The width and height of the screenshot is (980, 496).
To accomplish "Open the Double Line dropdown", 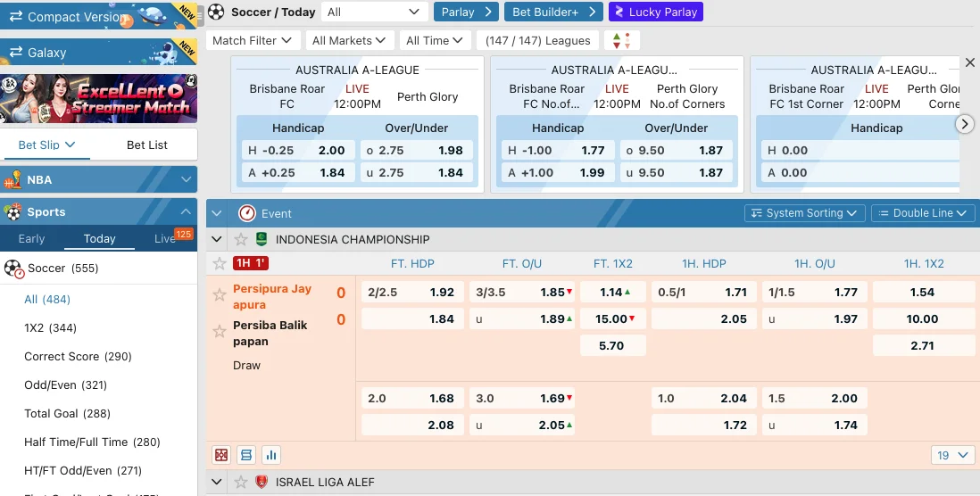I will tap(923, 213).
